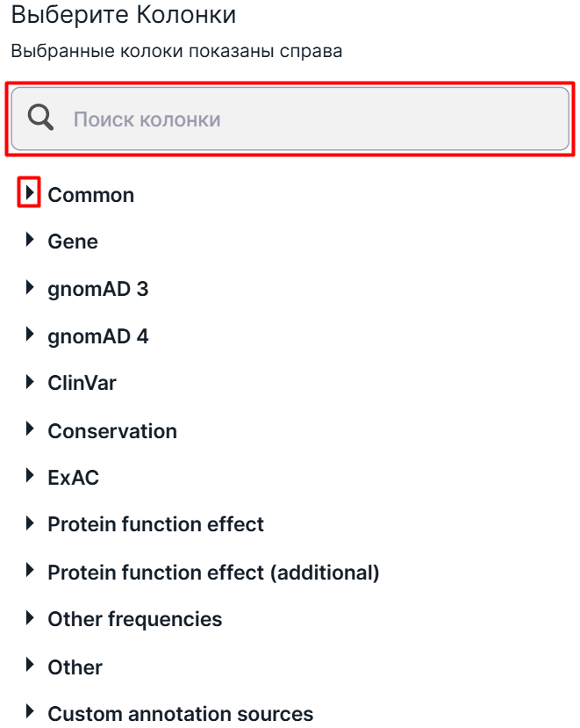The image size is (580, 728).
Task: Select the gnomAD 4 category label
Action: pyautogui.click(x=98, y=337)
